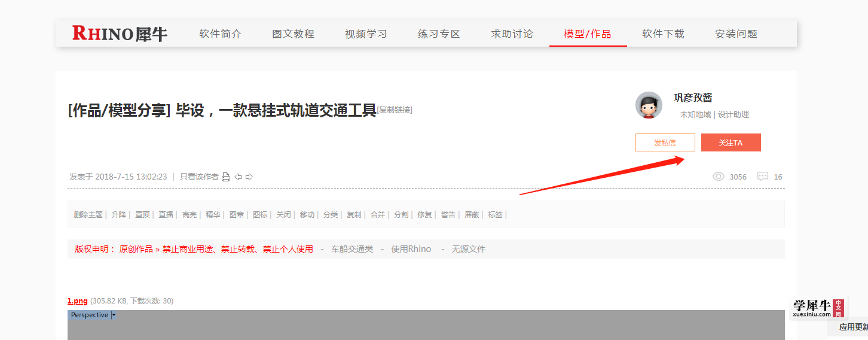Click the 学犀牛 xuexiniu.com badge

tap(818, 308)
